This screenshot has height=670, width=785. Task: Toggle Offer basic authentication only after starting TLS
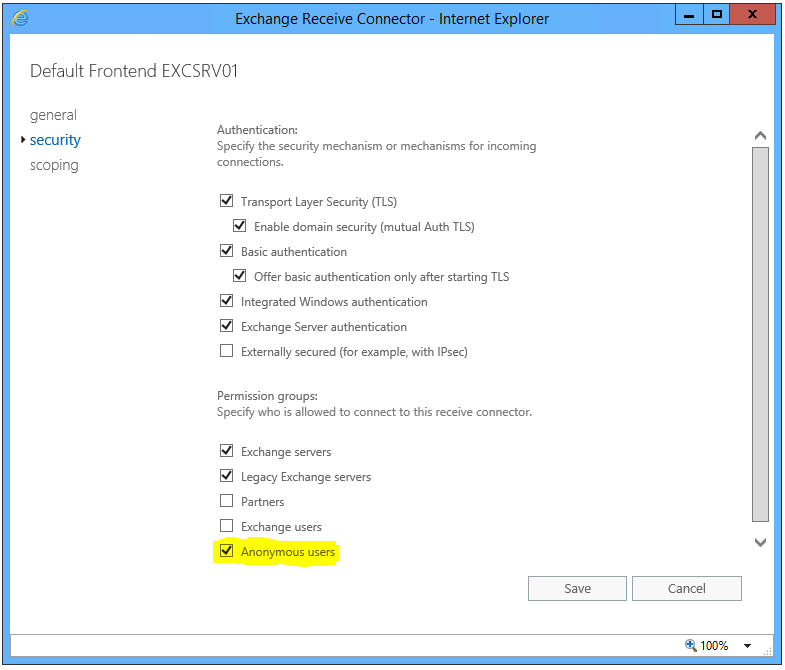pyautogui.click(x=239, y=276)
